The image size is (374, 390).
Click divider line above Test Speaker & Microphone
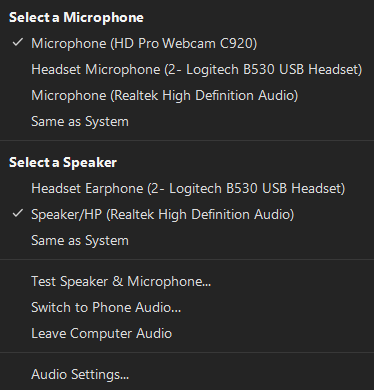187,259
